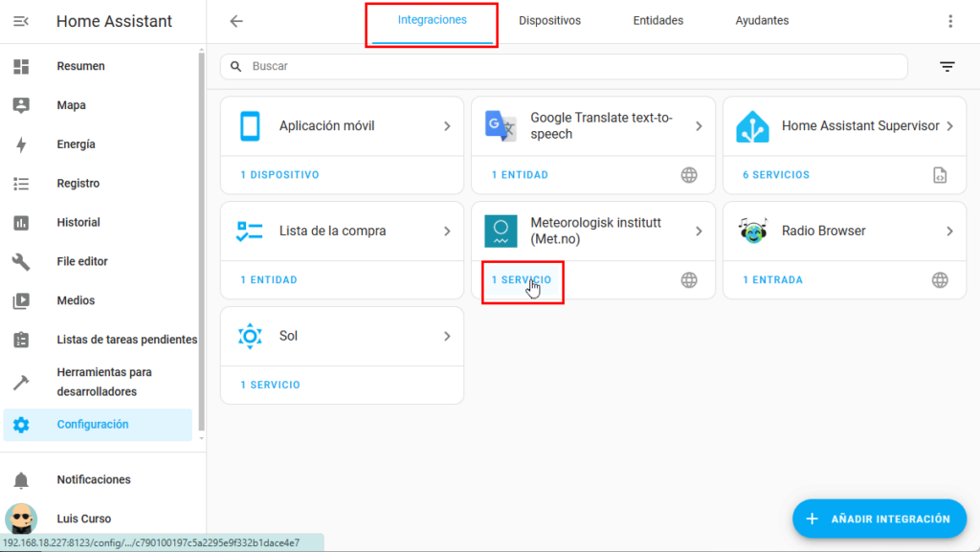Click the Home Assistant Supervisor logo
Image resolution: width=980 pixels, height=552 pixels.
coord(752,126)
